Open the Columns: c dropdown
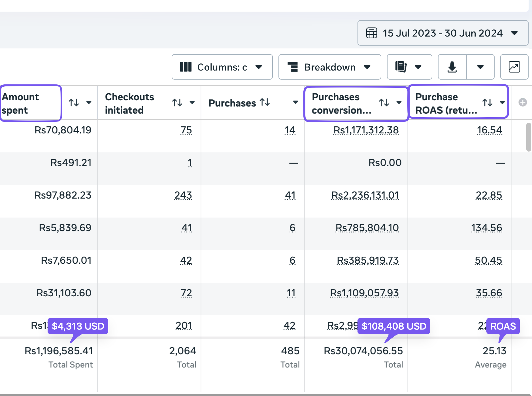Viewport: 532px width, 396px height. click(x=222, y=67)
